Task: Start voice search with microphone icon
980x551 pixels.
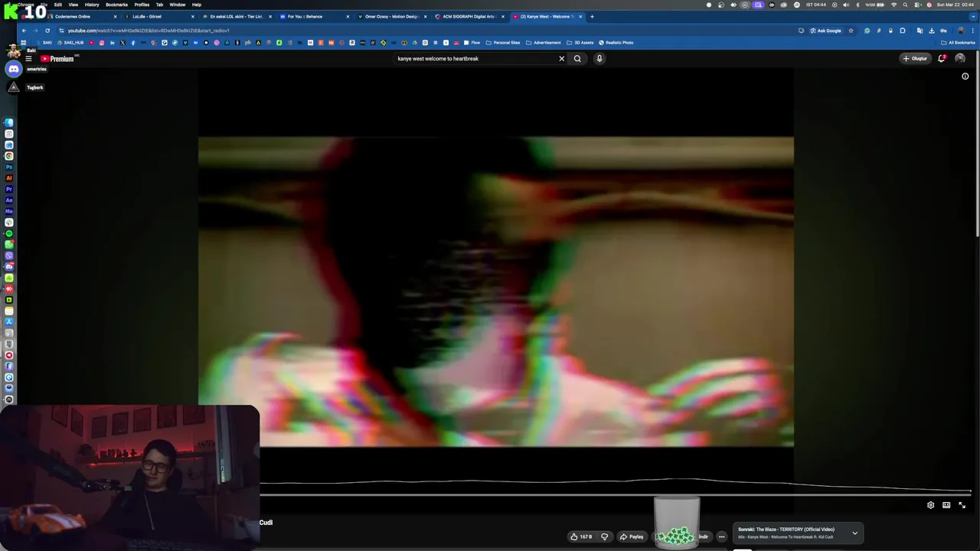Action: pos(599,58)
